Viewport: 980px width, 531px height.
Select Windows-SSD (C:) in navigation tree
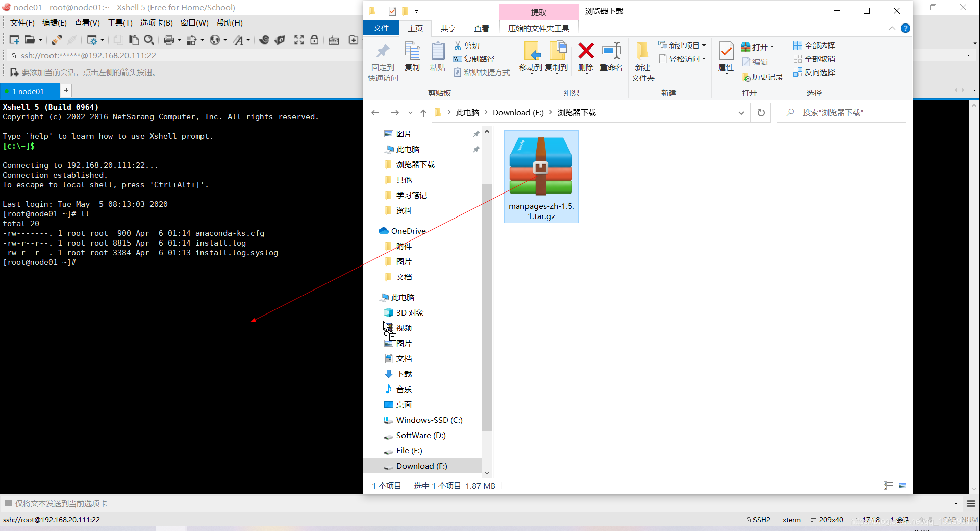429,420
